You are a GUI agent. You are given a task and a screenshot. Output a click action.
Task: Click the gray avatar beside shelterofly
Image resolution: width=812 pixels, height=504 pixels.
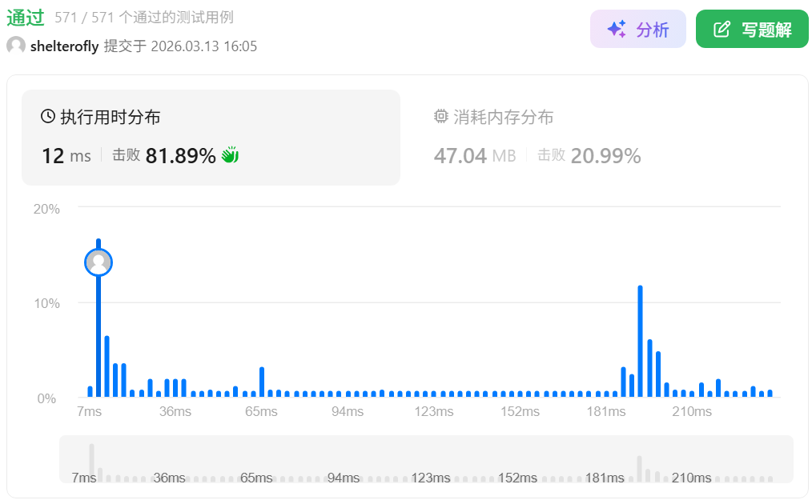16,46
